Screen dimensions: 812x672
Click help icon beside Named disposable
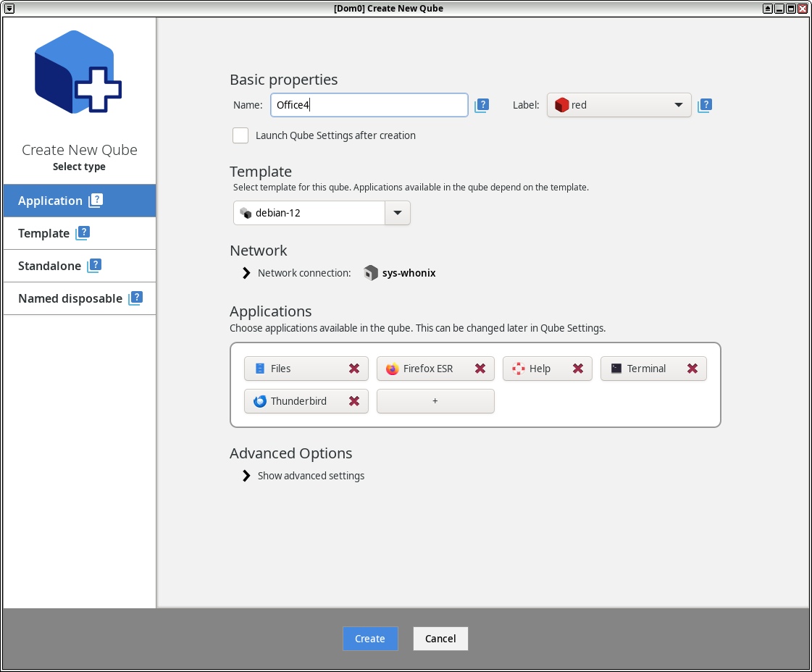[135, 298]
